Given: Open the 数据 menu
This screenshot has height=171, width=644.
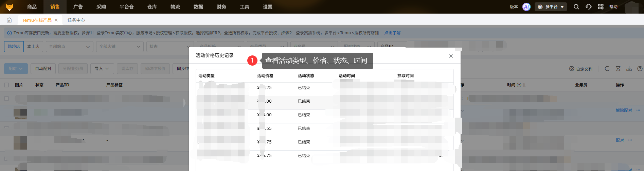Looking at the screenshot, I should tap(198, 7).
